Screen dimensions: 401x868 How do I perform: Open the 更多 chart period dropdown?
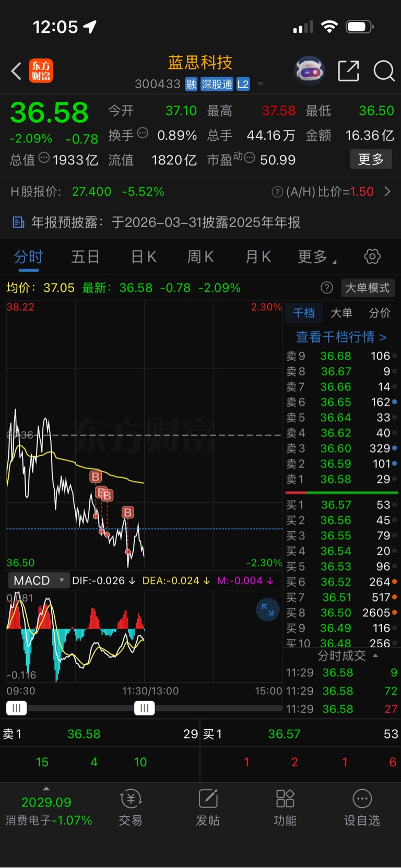click(x=316, y=256)
